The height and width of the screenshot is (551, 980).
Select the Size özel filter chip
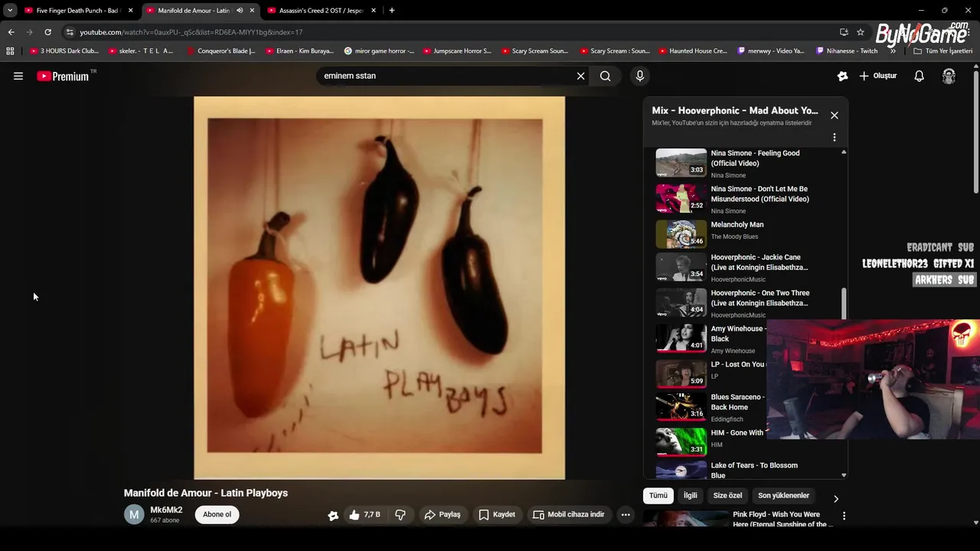point(727,496)
